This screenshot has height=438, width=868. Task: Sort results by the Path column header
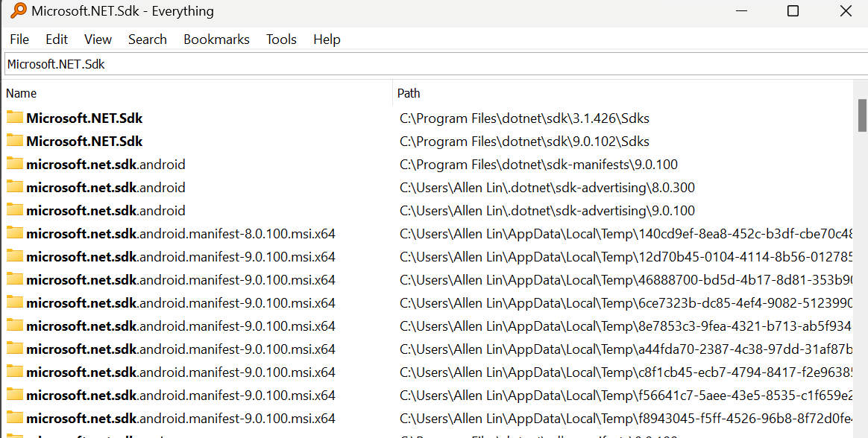[x=623, y=93]
